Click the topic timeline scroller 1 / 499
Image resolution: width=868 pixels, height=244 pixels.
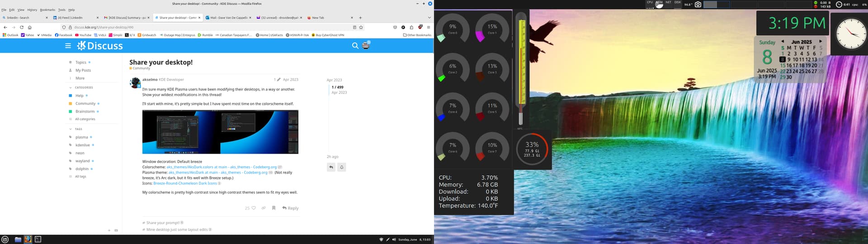point(337,87)
